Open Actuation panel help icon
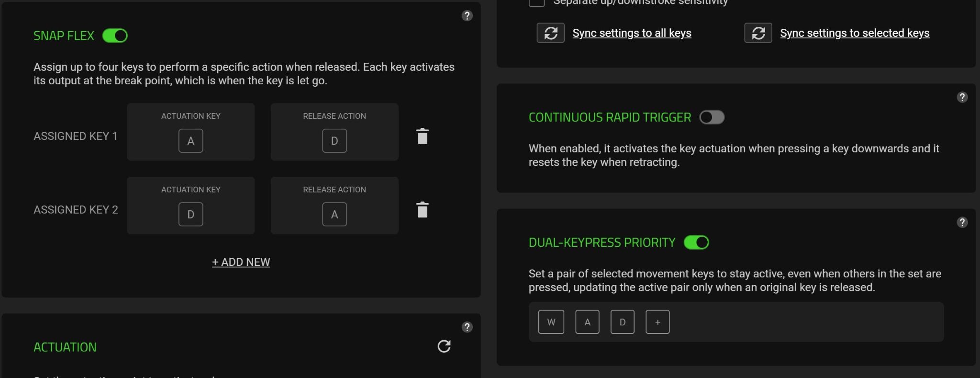Screen dimensions: 980x378 pyautogui.click(x=467, y=327)
